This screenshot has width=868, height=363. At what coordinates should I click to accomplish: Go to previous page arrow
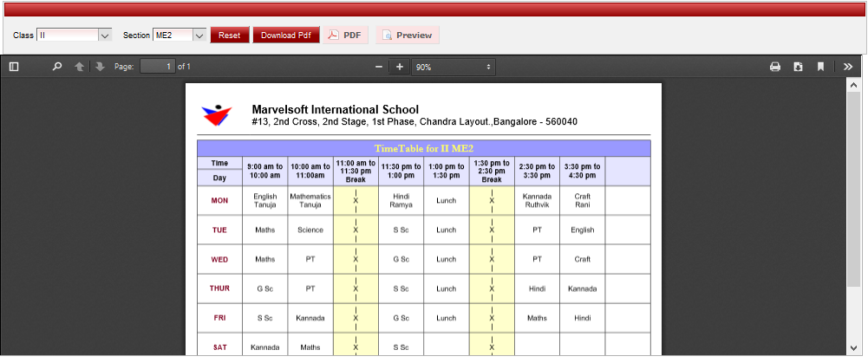pos(80,67)
